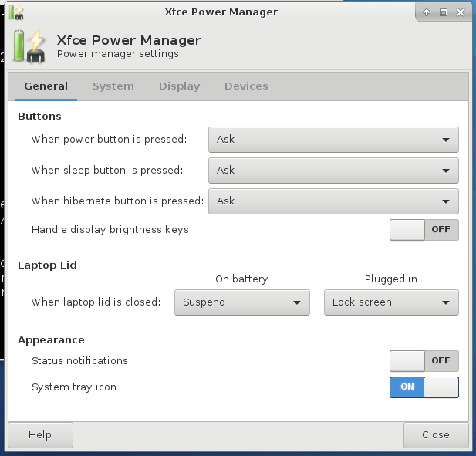Toggle Handle display brightness keys switch
The height and width of the screenshot is (456, 476).
pos(424,230)
